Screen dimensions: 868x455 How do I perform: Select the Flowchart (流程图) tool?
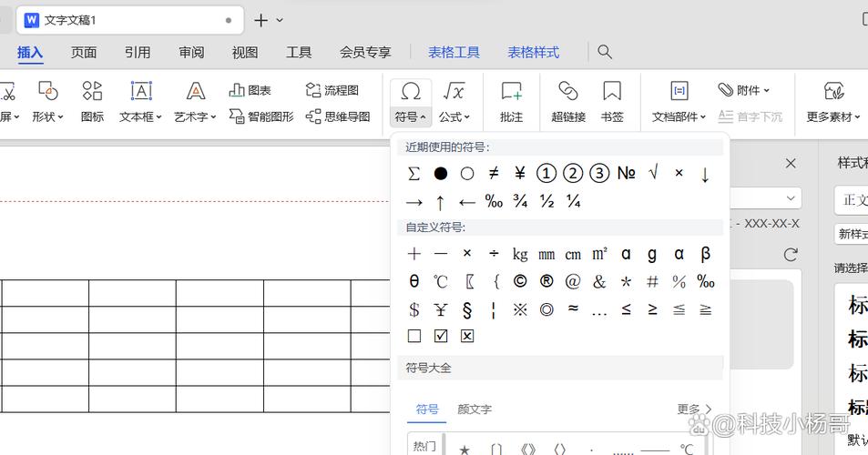[332, 90]
